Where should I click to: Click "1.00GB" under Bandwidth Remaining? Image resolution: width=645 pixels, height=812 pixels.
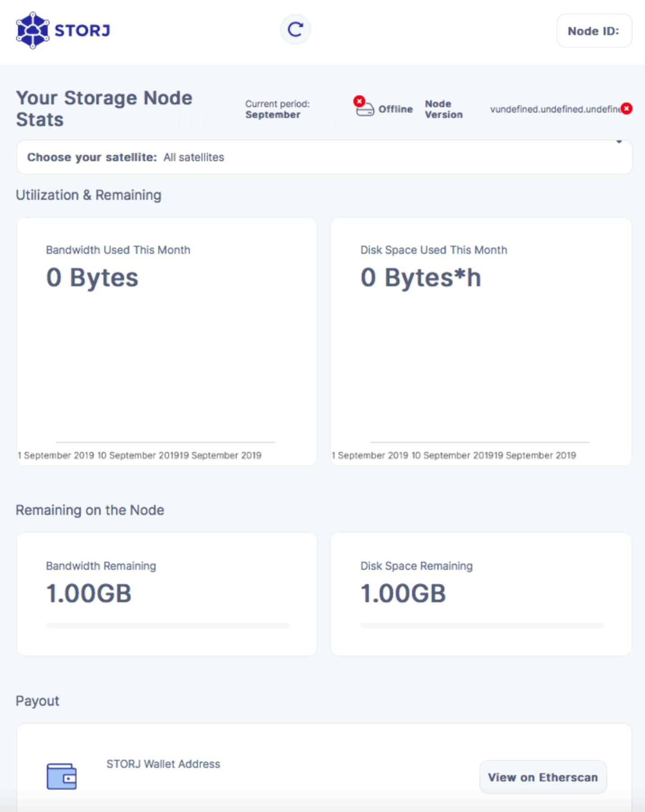pyautogui.click(x=89, y=593)
